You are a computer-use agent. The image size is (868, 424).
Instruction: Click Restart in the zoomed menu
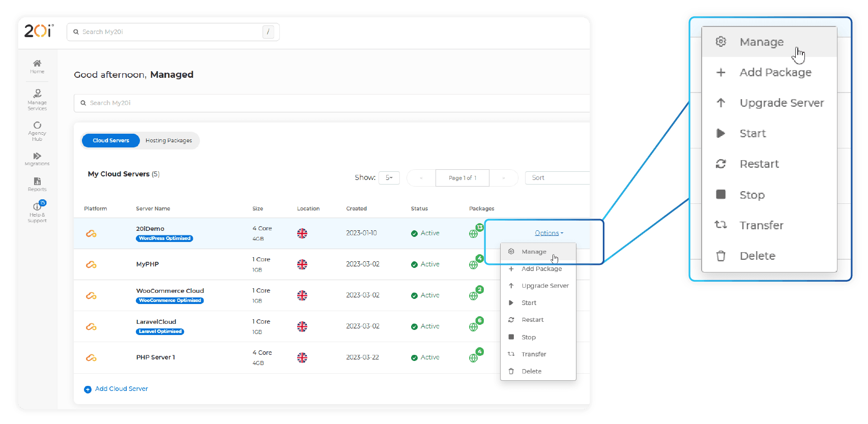(x=769, y=164)
